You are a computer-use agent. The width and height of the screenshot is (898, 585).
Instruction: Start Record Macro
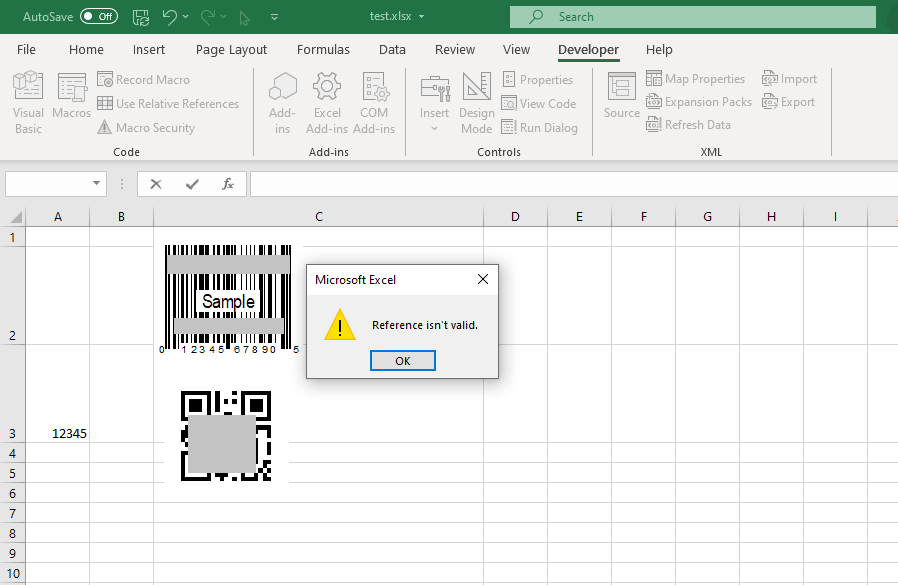pos(144,80)
